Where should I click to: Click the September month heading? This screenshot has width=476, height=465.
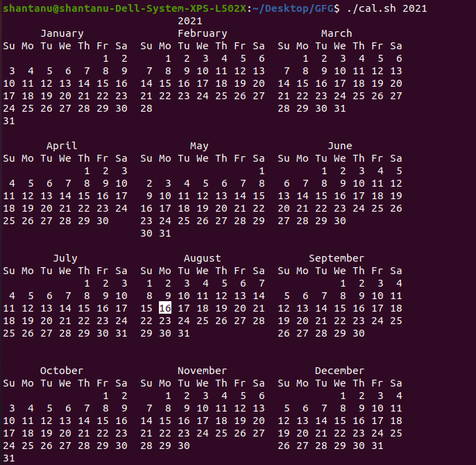click(x=337, y=258)
